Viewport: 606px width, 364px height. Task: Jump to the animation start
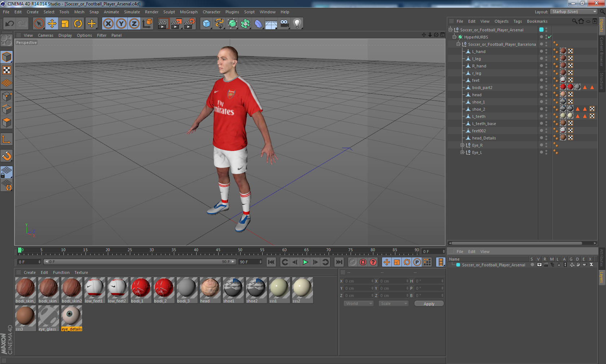coord(271,262)
